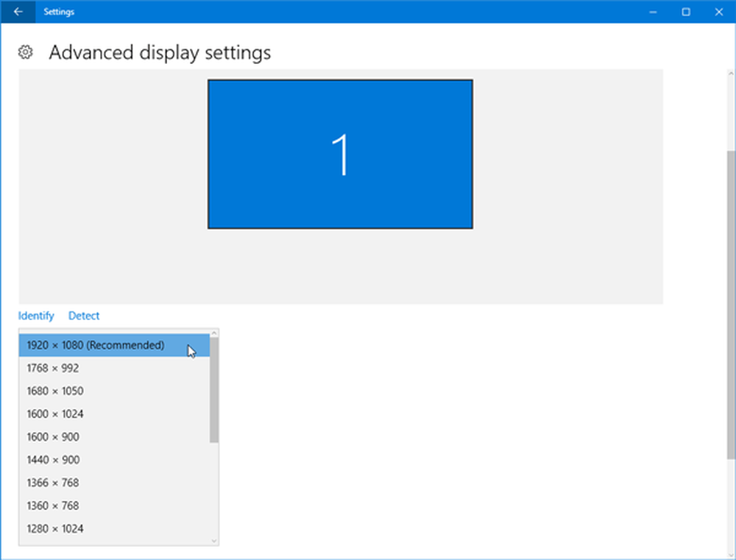
Task: Choose 1600 × 900 in the list
Action: [53, 436]
